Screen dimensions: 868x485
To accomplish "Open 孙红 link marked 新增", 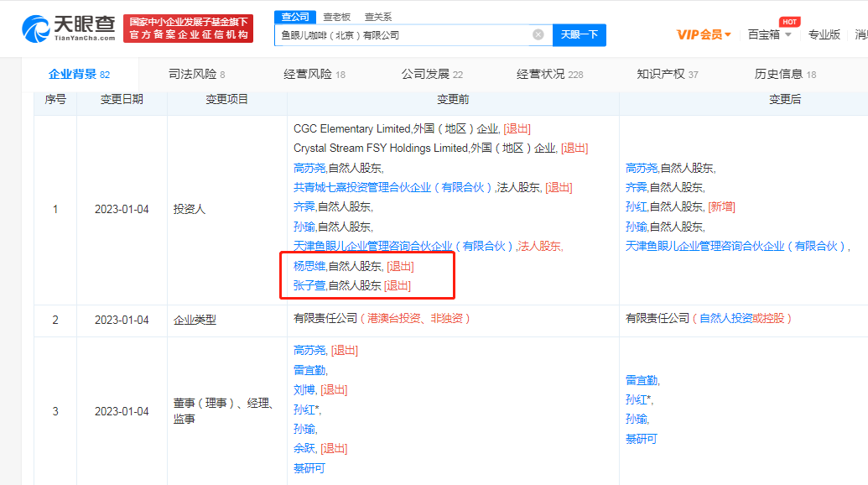I will (636, 207).
